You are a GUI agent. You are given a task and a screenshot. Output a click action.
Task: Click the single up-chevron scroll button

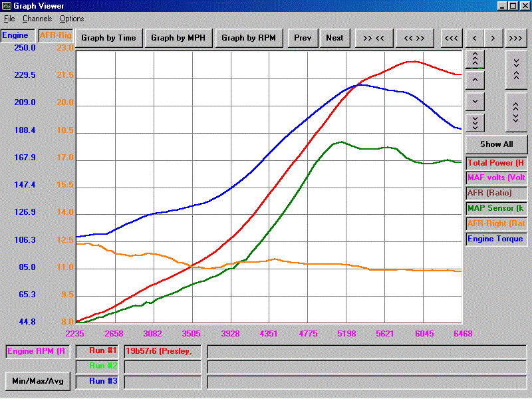475,80
